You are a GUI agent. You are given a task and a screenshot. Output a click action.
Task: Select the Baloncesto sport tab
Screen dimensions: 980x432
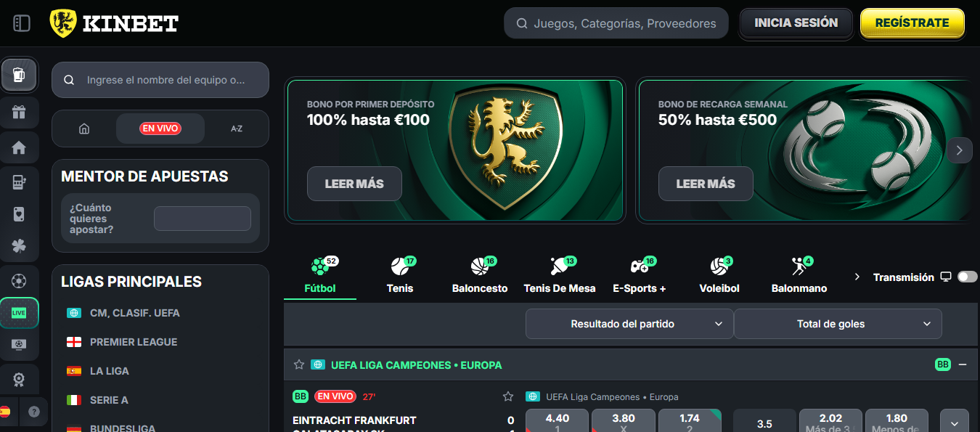pos(480,275)
